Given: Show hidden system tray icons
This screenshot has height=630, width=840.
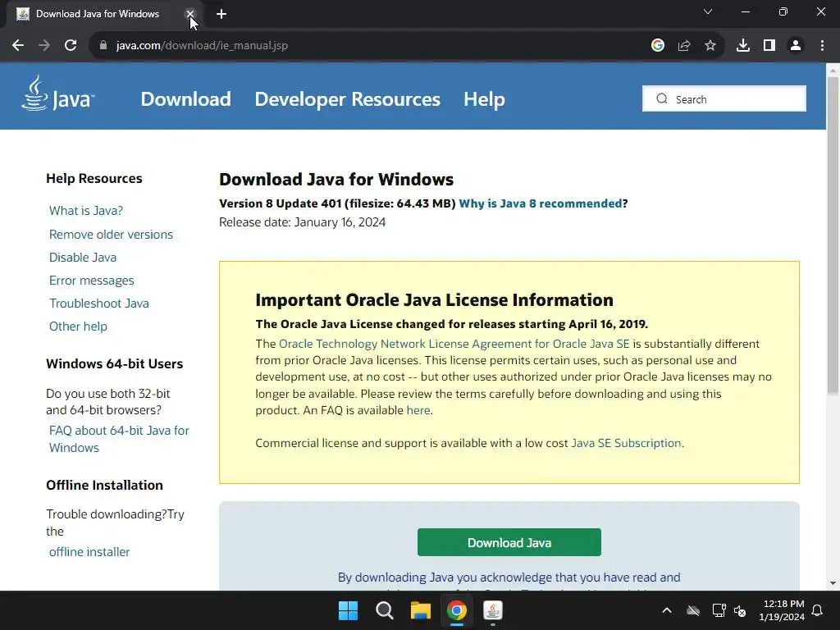Looking at the screenshot, I should coord(667,610).
